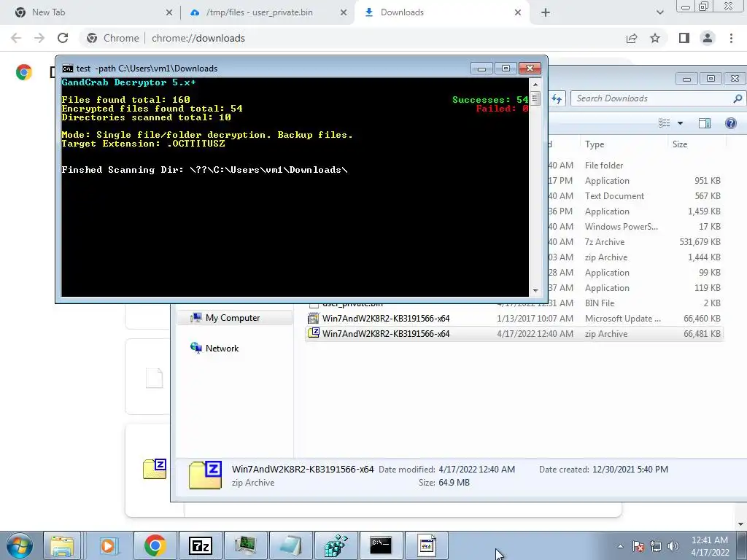Viewport: 747px width, 560px height.
Task: Click the Explorer help question mark icon
Action: (730, 123)
